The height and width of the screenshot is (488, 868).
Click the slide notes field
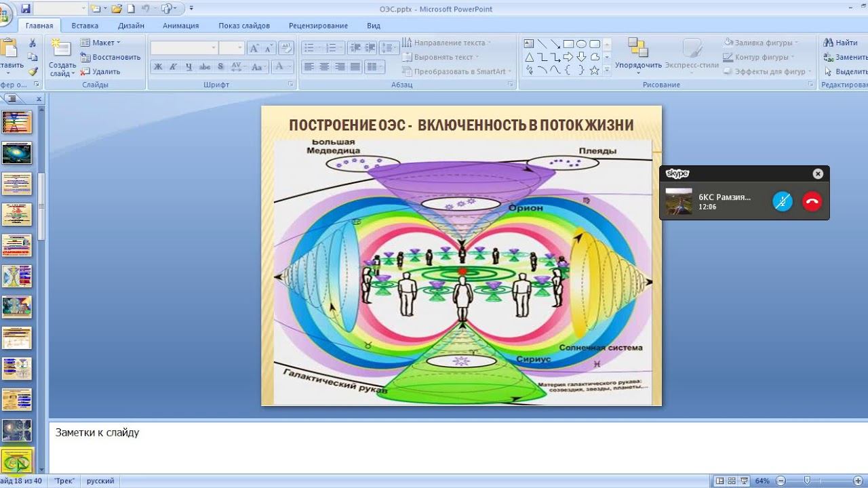(x=458, y=447)
